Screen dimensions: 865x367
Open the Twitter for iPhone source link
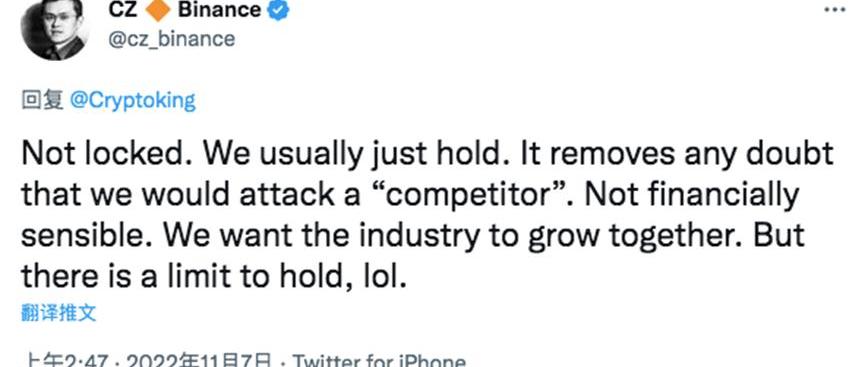point(379,361)
